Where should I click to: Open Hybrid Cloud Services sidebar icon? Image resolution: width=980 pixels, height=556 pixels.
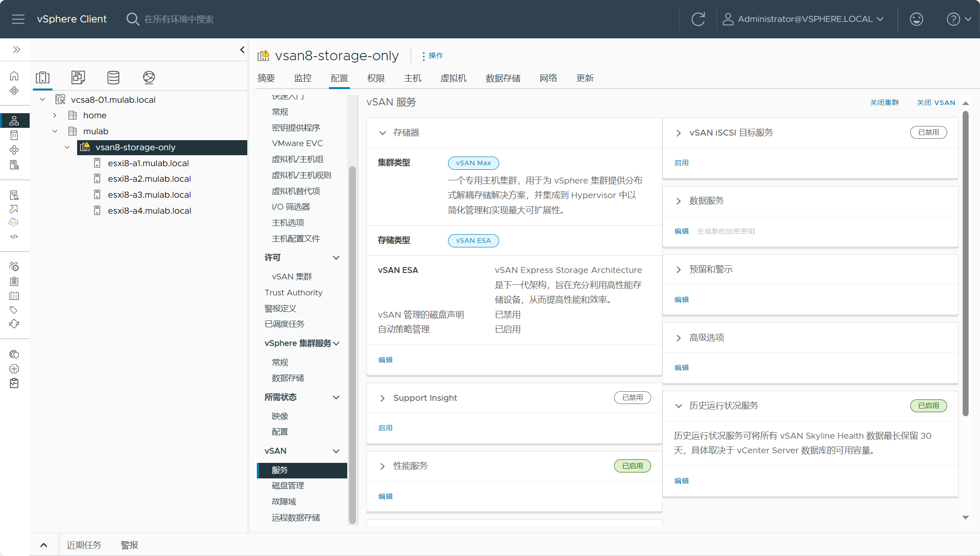14,223
